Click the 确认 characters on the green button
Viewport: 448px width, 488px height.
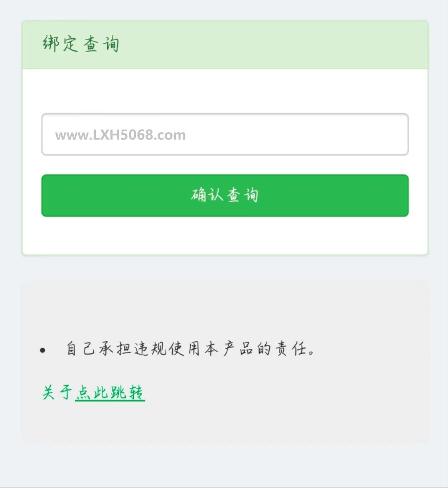click(207, 195)
